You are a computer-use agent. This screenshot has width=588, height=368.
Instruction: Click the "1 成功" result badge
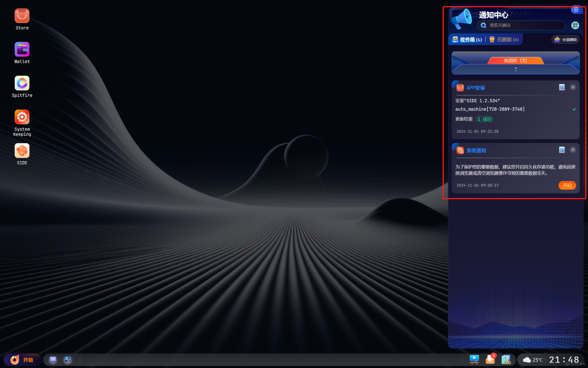(x=485, y=119)
